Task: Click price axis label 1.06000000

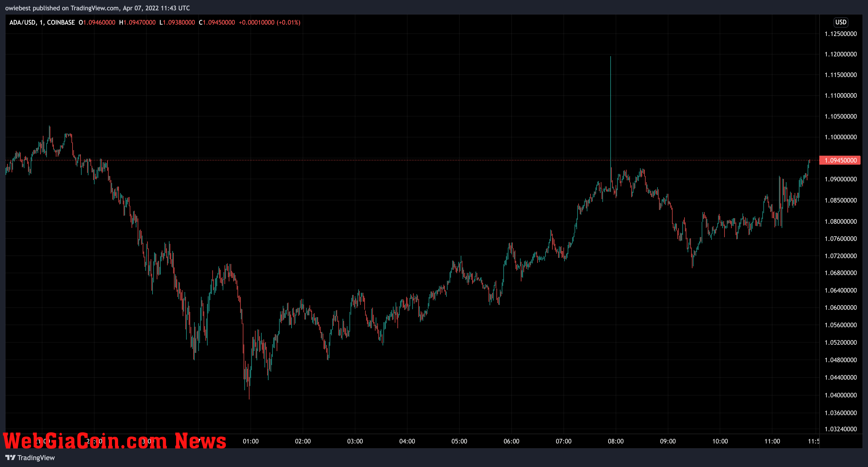Action: 841,308
